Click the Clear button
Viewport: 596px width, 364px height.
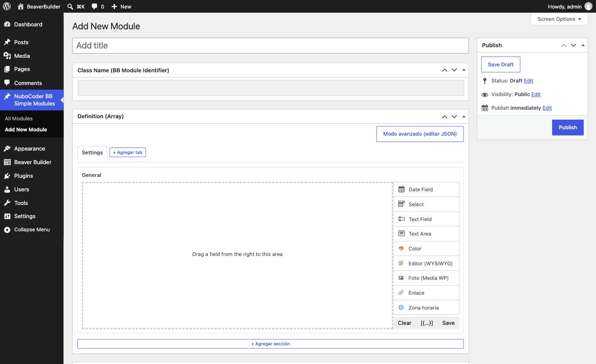pyautogui.click(x=404, y=323)
